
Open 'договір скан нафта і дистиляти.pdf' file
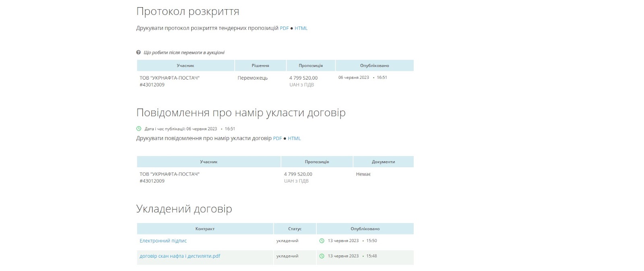180,256
